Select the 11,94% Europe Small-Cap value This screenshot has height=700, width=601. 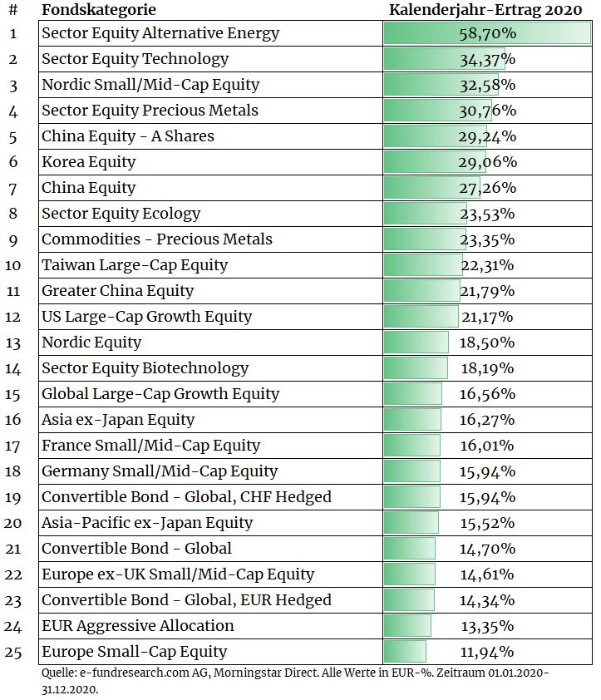[488, 652]
